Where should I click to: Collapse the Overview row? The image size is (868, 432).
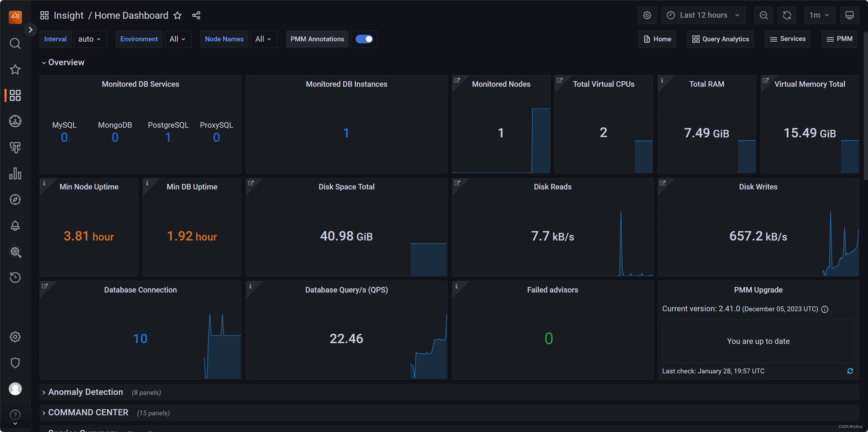click(66, 62)
